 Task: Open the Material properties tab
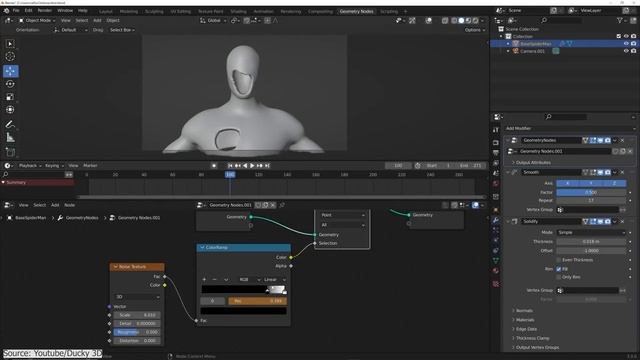(x=496, y=271)
